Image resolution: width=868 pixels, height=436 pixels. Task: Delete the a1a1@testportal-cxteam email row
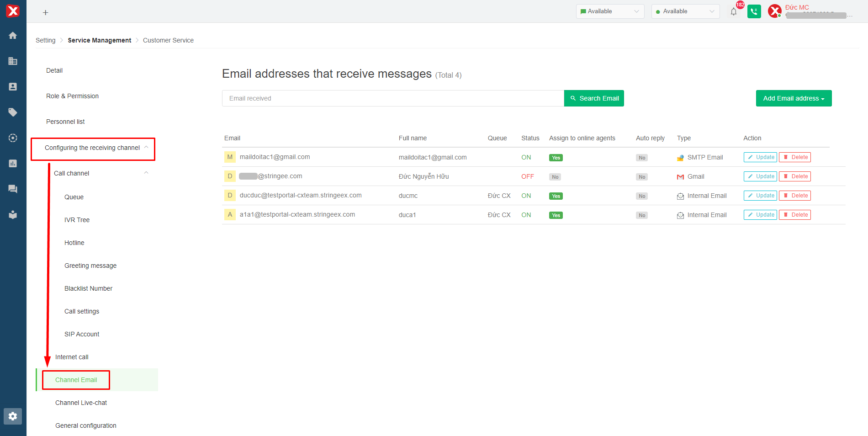tap(794, 215)
